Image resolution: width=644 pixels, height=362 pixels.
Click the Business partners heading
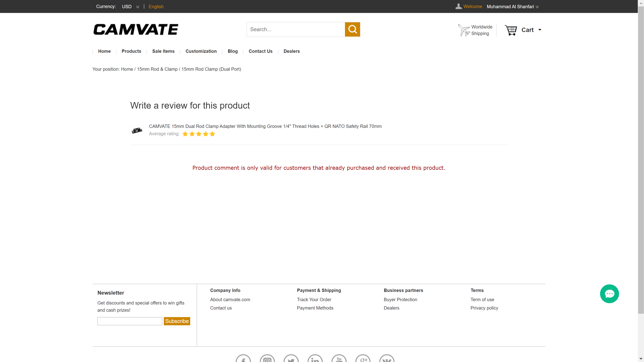pyautogui.click(x=403, y=290)
